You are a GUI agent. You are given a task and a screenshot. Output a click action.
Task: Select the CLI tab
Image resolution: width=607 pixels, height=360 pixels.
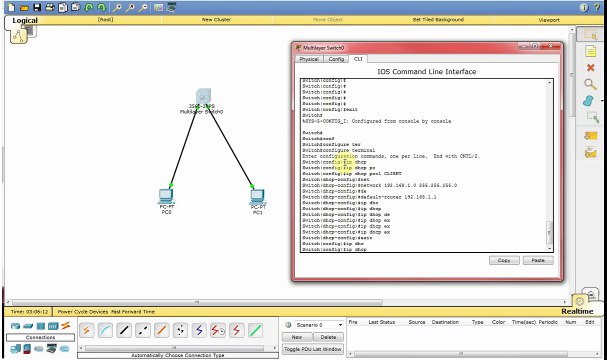[x=358, y=59]
